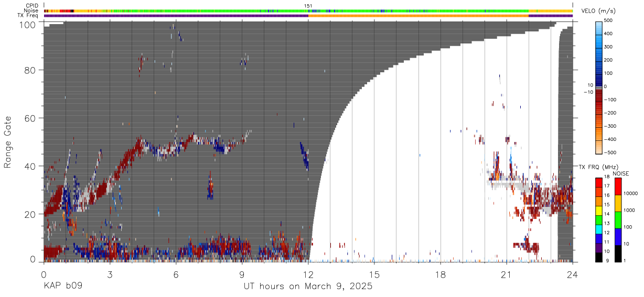Click the x-axis tick label 24
The height and width of the screenshot is (297, 644).
click(573, 274)
